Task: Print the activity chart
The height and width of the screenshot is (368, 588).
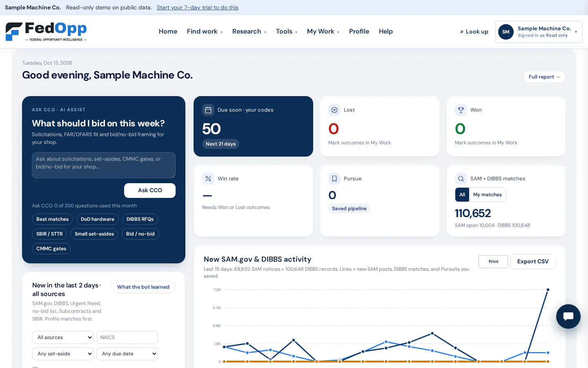Action: [493, 262]
